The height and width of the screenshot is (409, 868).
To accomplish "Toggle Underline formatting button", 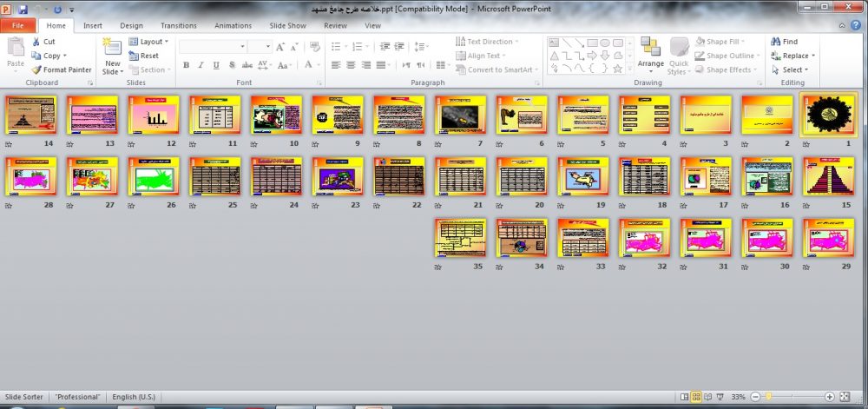I will tap(216, 65).
